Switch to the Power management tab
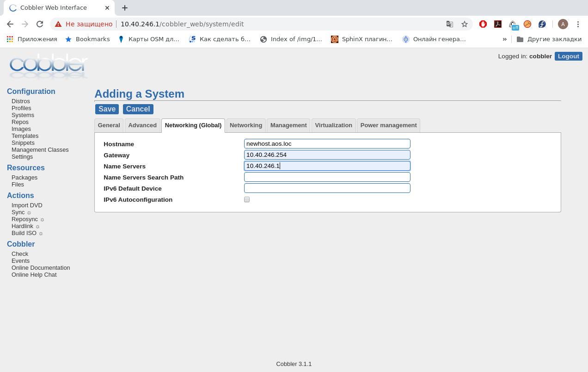This screenshot has width=588, height=372. pyautogui.click(x=388, y=125)
